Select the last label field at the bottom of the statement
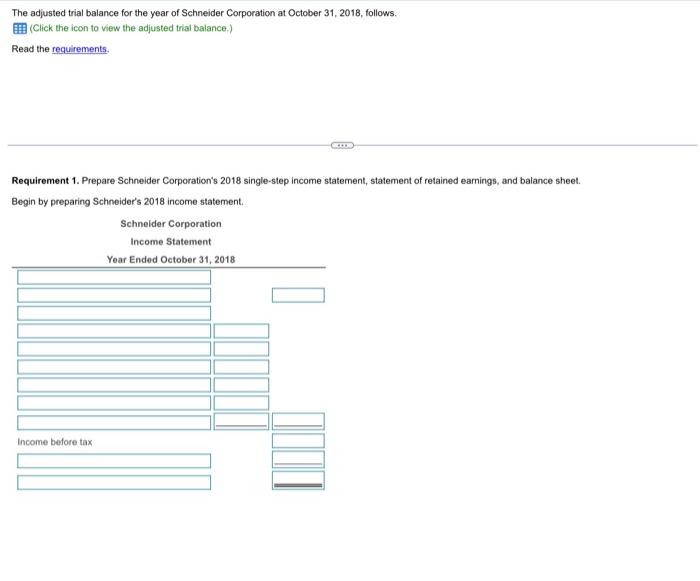This screenshot has height=581, width=700. (x=114, y=482)
